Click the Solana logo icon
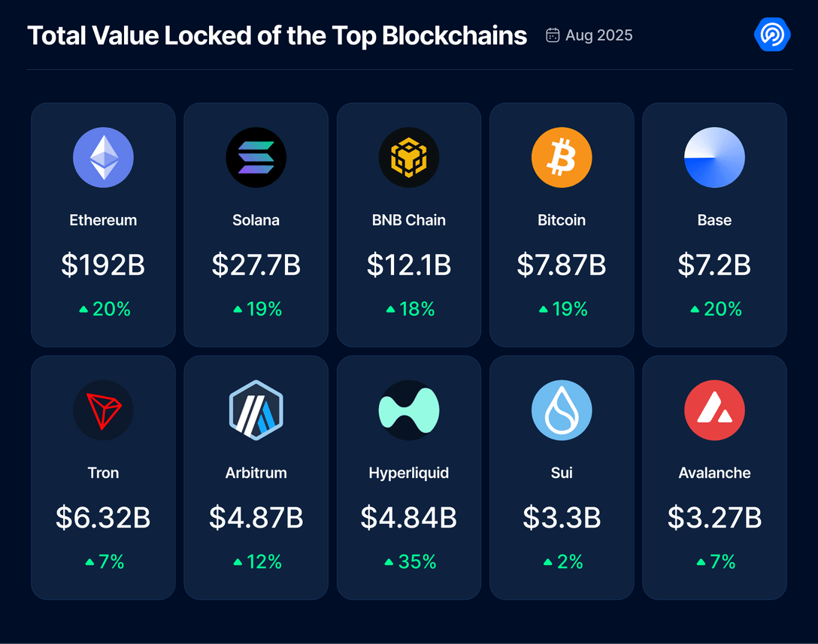 pos(256,158)
